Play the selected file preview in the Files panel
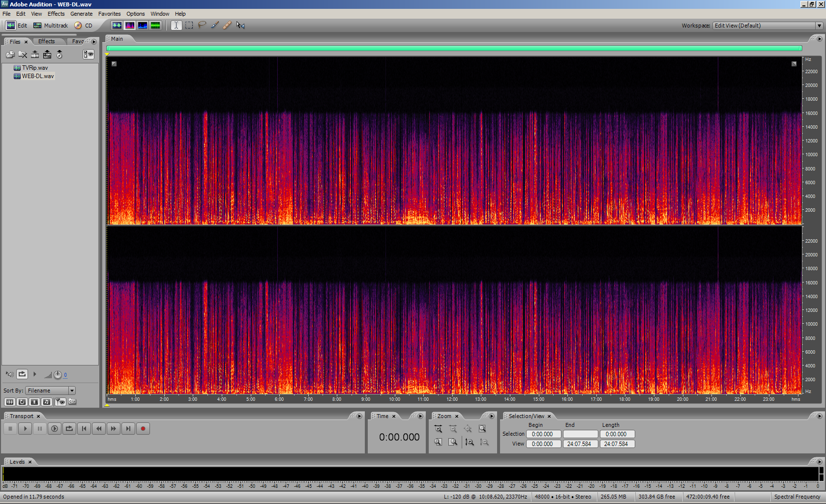 click(35, 374)
